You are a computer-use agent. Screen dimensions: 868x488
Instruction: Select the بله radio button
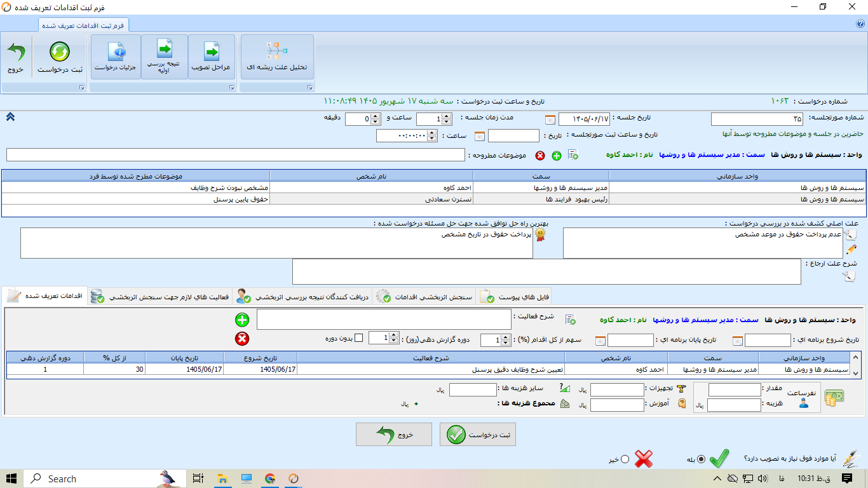point(701,459)
